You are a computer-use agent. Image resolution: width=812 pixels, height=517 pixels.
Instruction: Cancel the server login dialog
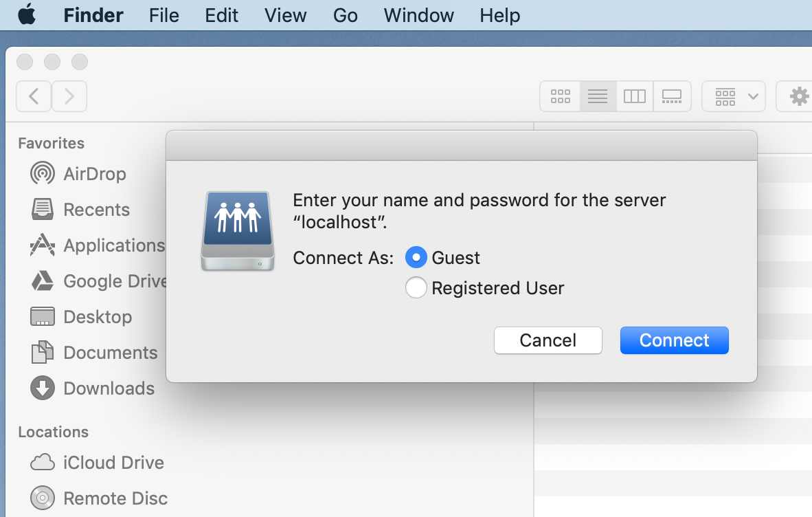click(548, 340)
